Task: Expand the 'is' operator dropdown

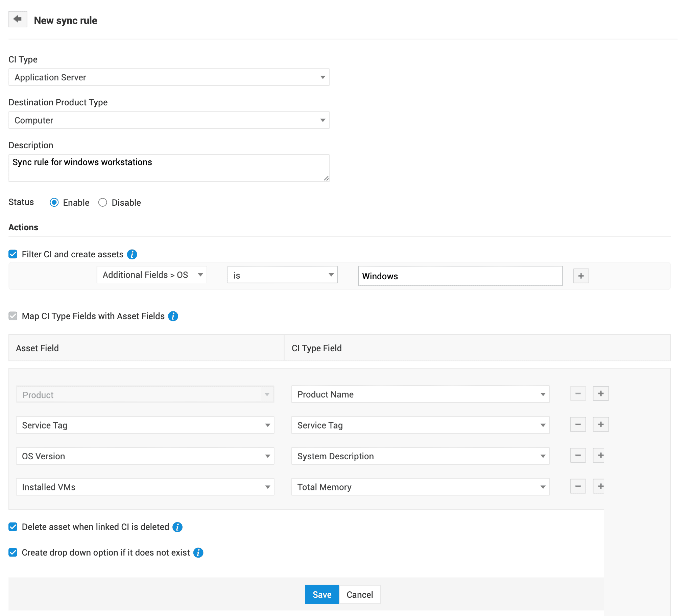Action: [283, 275]
